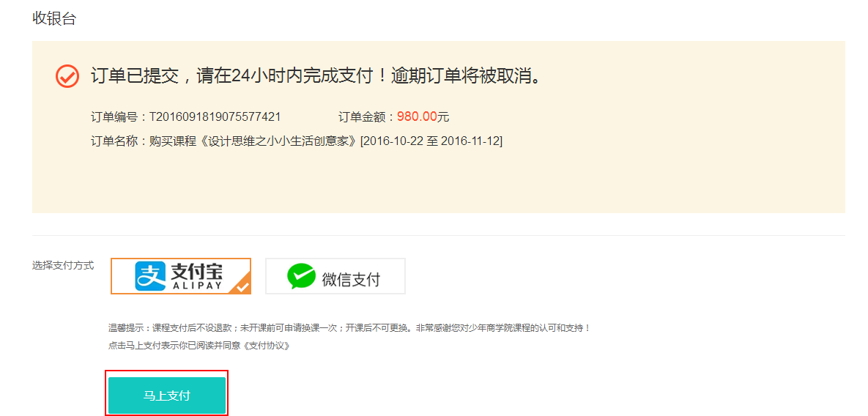Click the course date range 2016-10-22 至 2016-11-12
The height and width of the screenshot is (416, 868).
pyautogui.click(x=432, y=141)
